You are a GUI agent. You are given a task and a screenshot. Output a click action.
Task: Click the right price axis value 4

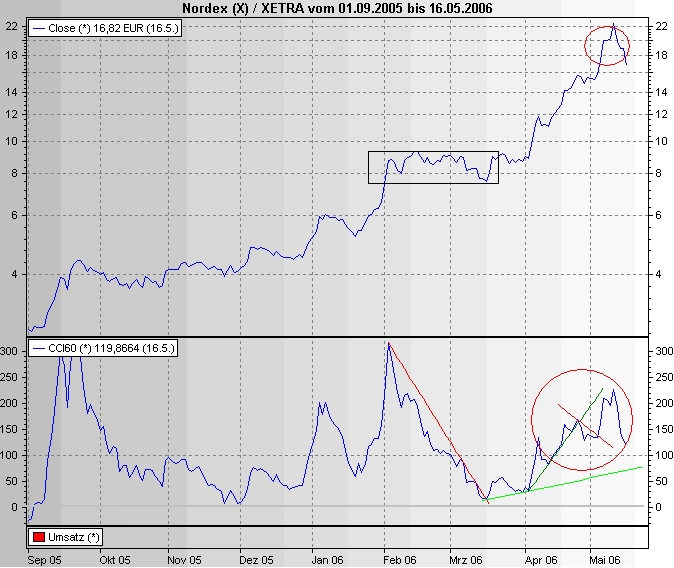click(658, 274)
